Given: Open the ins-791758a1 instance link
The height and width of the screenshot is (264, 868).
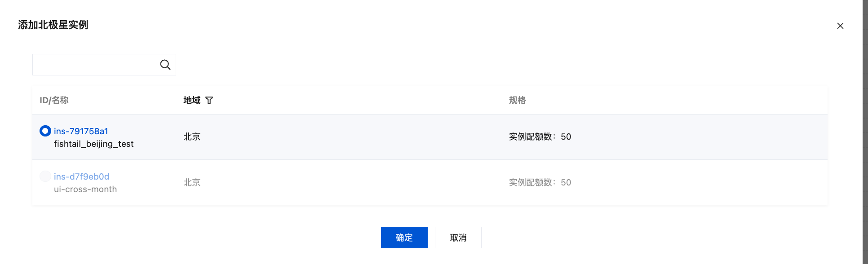Looking at the screenshot, I should coord(81,131).
